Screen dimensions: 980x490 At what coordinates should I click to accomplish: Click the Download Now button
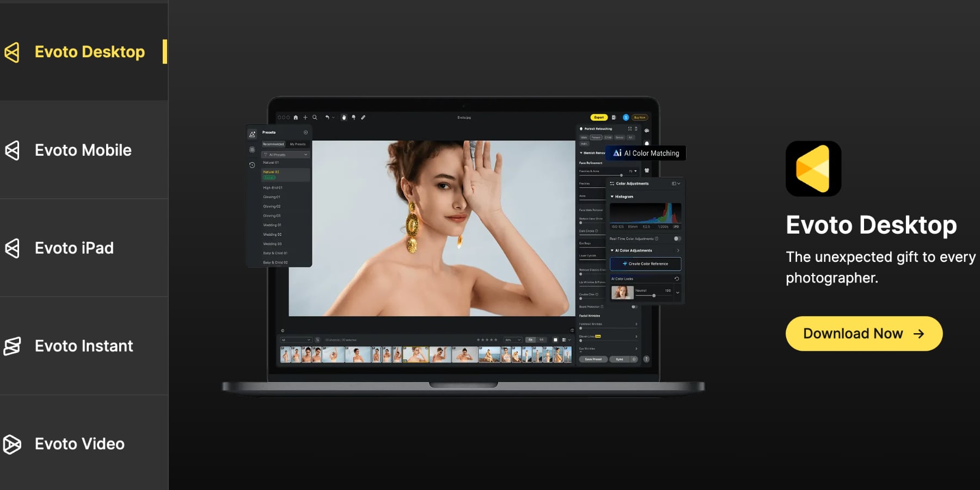click(x=863, y=334)
